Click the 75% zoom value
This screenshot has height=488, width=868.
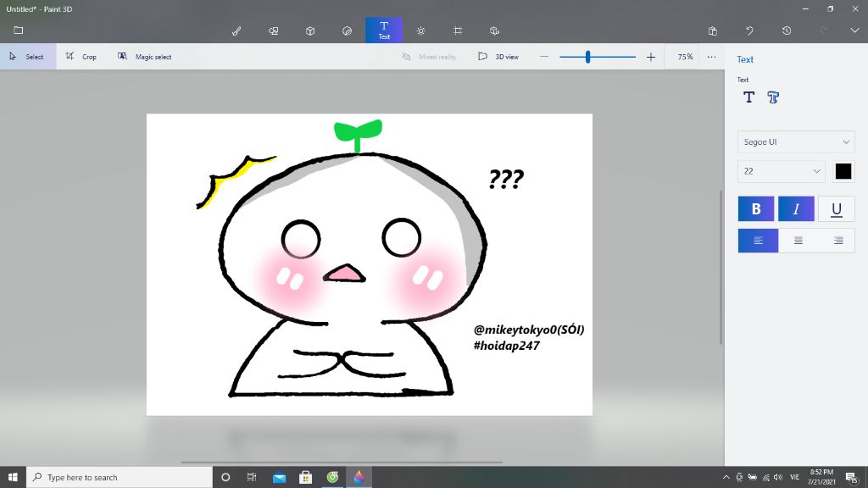[x=685, y=57]
